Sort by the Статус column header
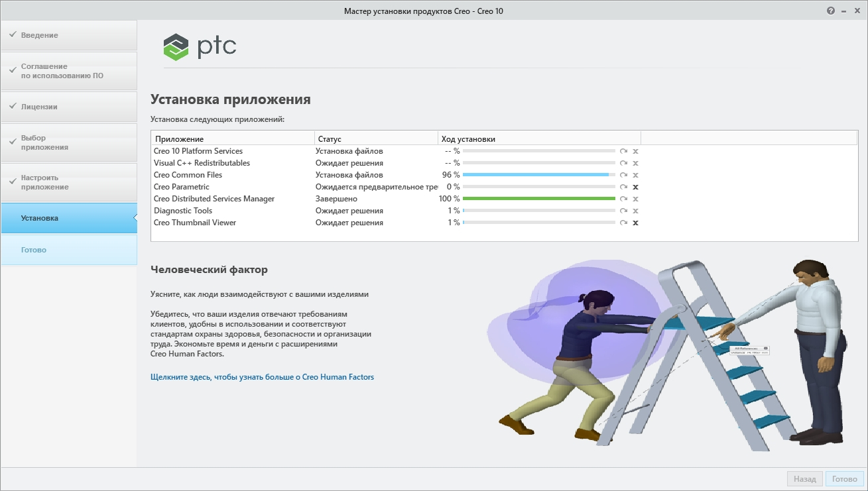 click(375, 139)
